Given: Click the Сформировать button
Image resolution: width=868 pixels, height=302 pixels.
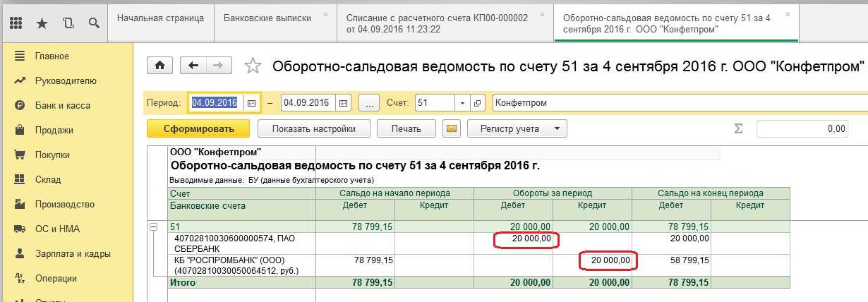Looking at the screenshot, I should pos(198,128).
